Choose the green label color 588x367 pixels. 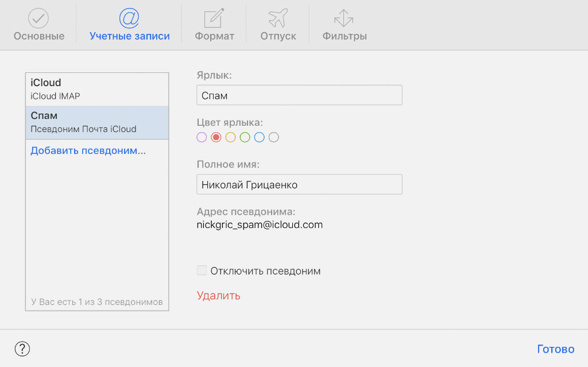[x=245, y=137]
